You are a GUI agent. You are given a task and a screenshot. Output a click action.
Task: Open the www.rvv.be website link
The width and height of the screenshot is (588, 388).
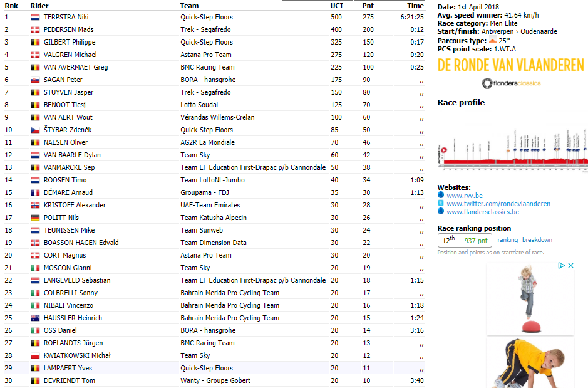[x=465, y=196]
